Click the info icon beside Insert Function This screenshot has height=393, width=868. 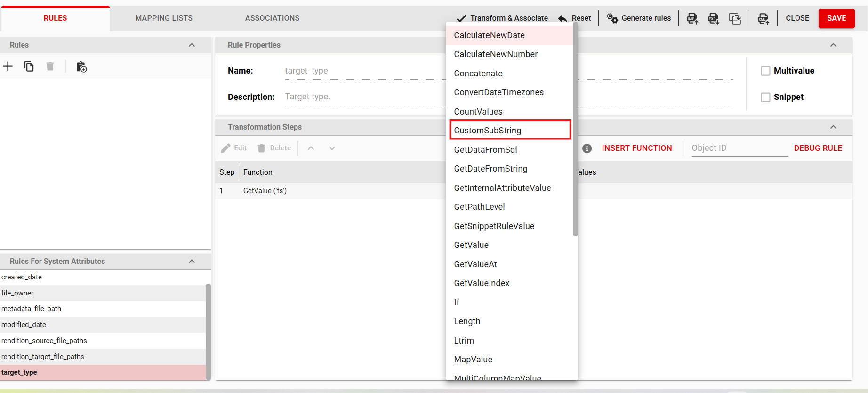(587, 148)
